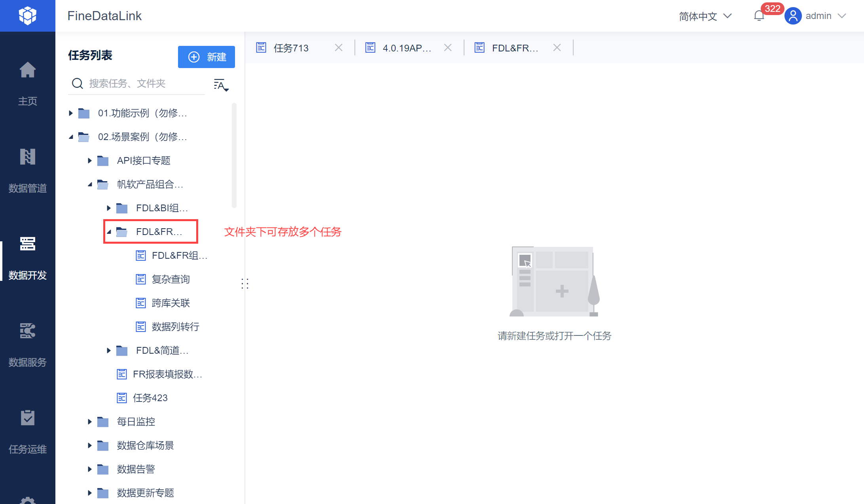
Task: Click the notification bell icon
Action: tap(759, 16)
